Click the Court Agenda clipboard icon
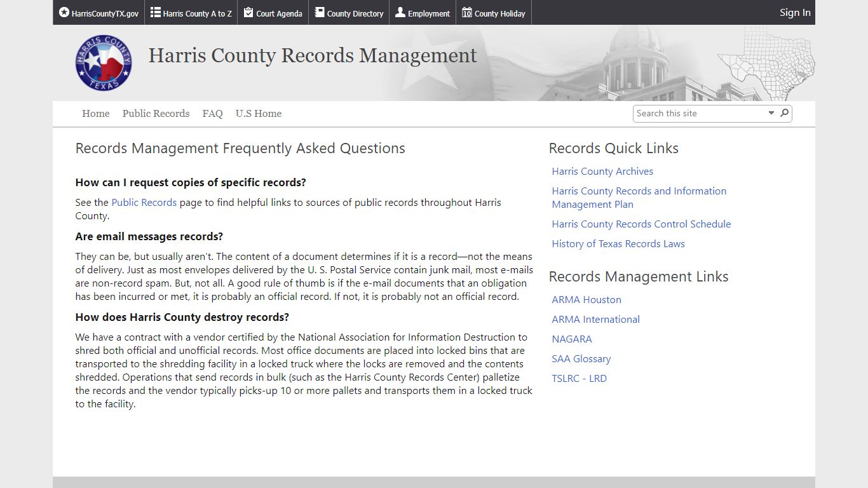Image resolution: width=868 pixels, height=488 pixels. click(248, 13)
